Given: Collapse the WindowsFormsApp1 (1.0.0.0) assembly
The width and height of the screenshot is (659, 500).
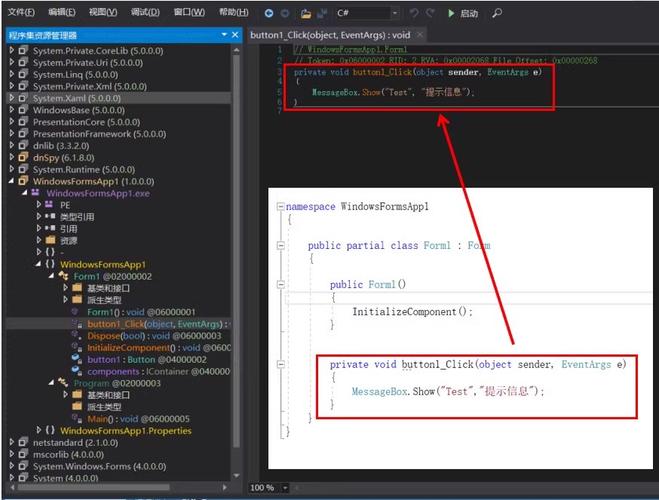Looking at the screenshot, I should coord(12,181).
